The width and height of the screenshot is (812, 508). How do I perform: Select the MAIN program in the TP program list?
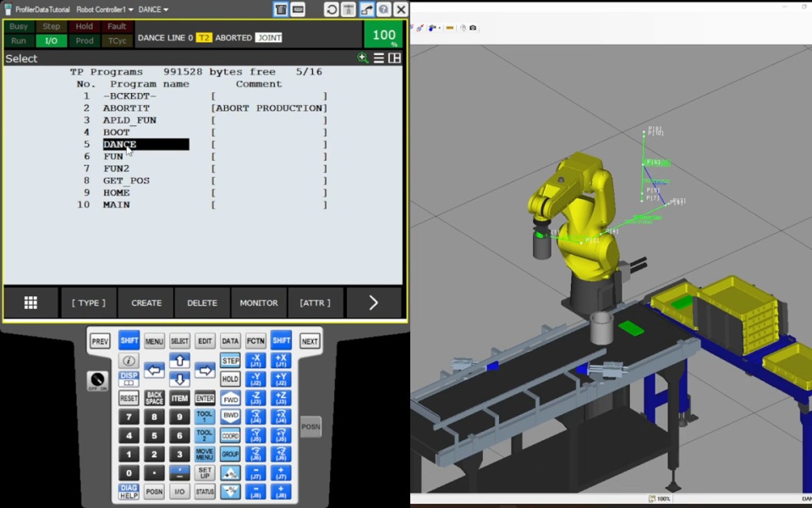coord(116,204)
